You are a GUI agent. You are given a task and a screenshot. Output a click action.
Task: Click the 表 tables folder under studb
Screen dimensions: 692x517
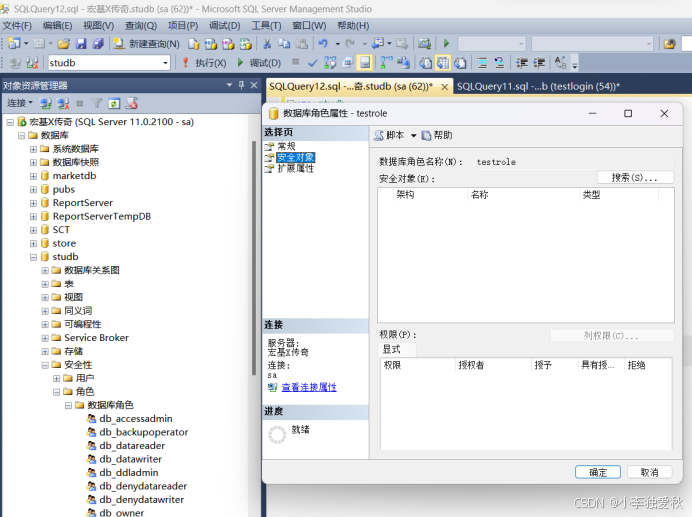(69, 284)
